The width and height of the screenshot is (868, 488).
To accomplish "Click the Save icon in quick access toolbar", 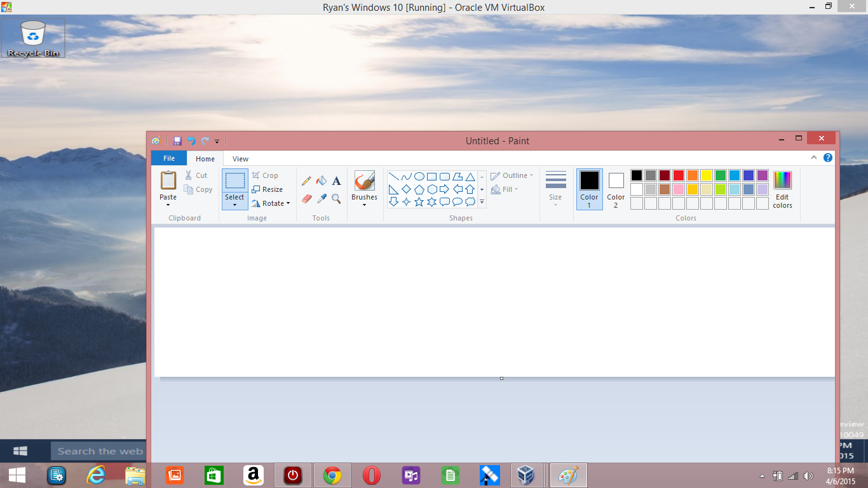I will [177, 140].
